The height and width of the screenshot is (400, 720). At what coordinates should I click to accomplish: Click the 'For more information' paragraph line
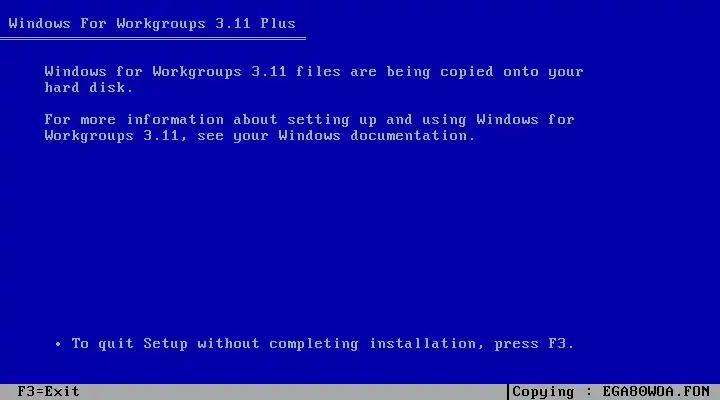[309, 119]
